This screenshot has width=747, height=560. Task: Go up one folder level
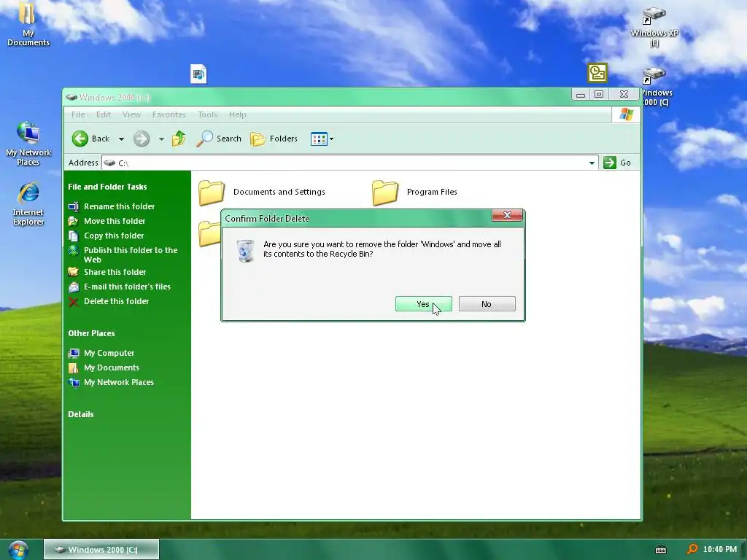coord(179,139)
